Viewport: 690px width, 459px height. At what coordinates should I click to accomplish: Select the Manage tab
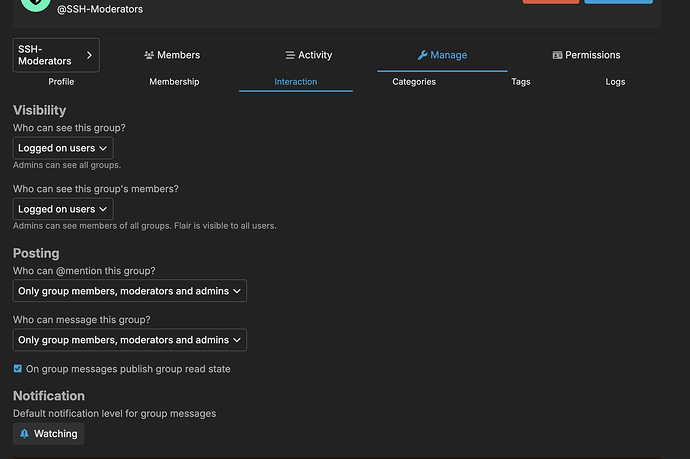tap(442, 55)
